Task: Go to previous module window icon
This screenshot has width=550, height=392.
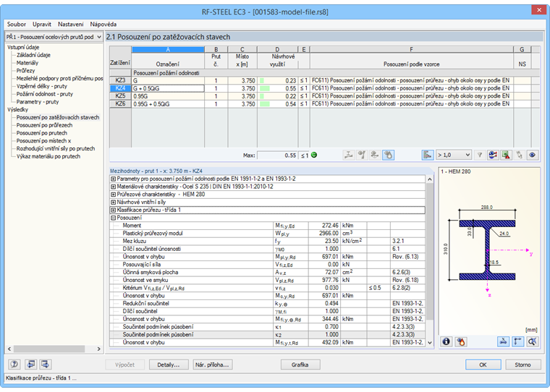Action: [x=31, y=365]
